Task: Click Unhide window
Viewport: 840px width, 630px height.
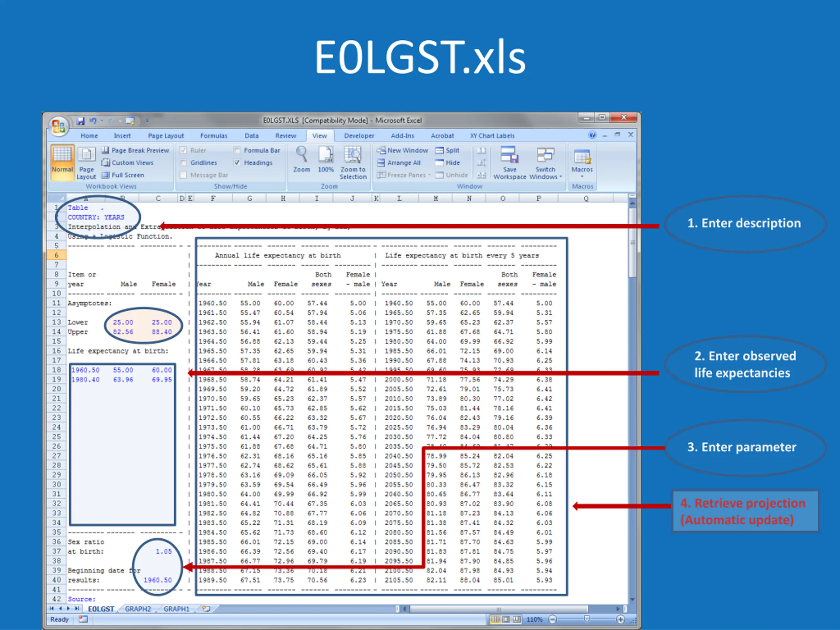Action: coord(451,175)
